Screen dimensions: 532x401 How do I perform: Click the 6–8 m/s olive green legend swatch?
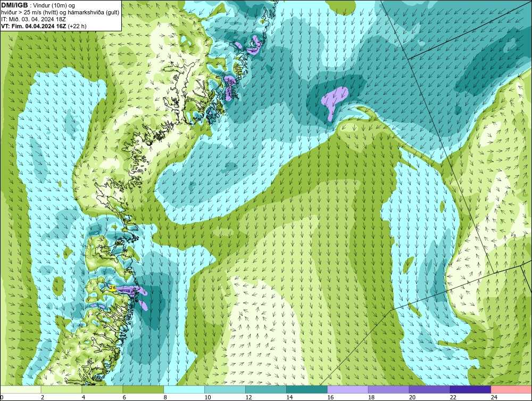click(x=143, y=389)
